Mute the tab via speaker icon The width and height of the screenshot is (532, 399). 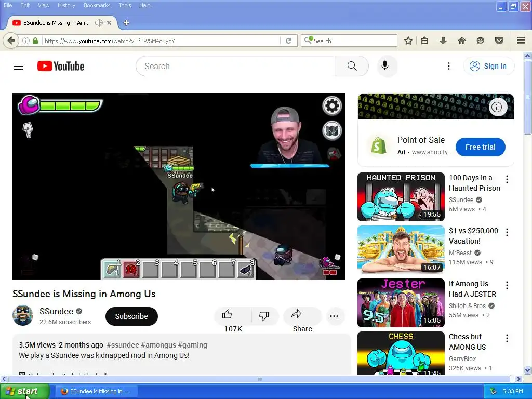(x=99, y=23)
